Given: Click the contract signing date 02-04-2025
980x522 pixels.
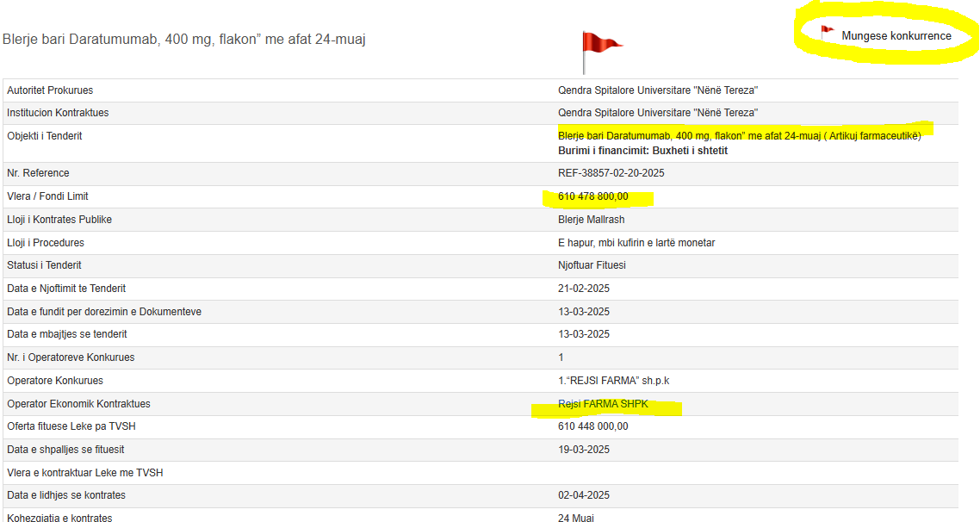Looking at the screenshot, I should (584, 495).
